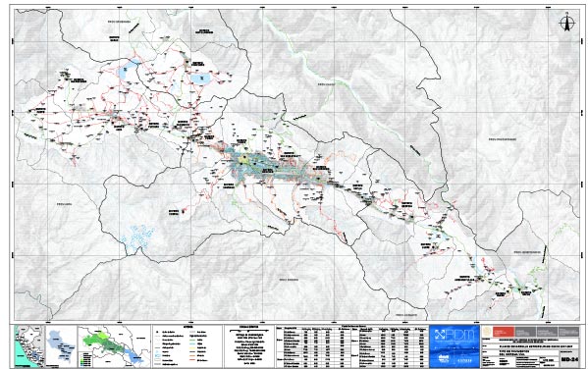Click the national coat of arms emblem

pos(487,332)
